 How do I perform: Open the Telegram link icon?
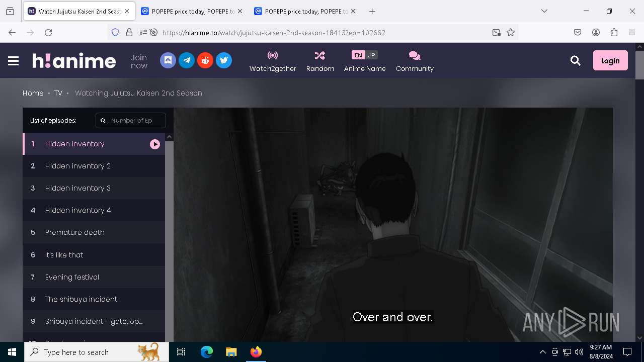click(187, 60)
